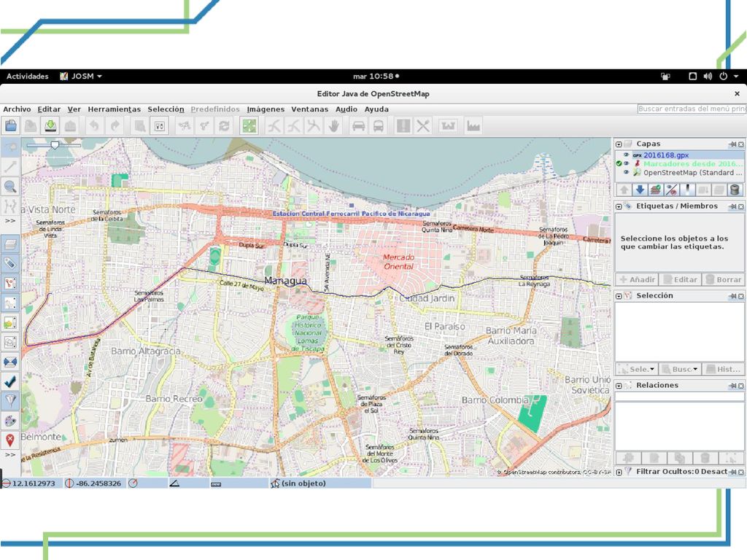
Task: Click the car preset icon
Action: 358,126
